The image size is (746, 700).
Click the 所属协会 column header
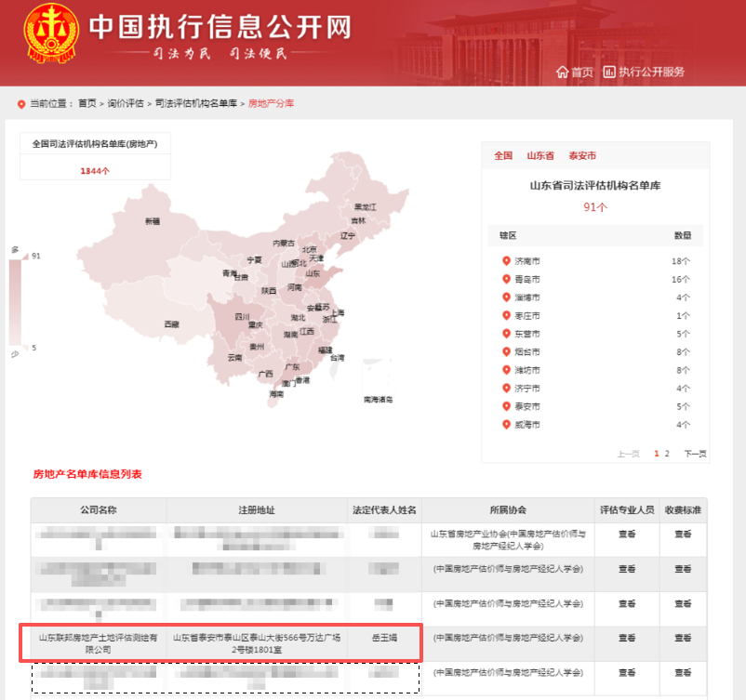508,510
